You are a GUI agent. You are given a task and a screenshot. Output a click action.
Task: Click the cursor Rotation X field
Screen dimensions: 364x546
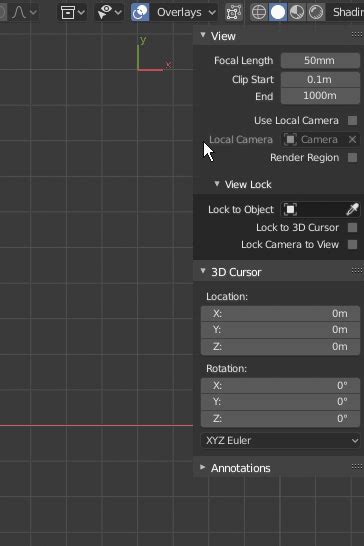(x=280, y=385)
